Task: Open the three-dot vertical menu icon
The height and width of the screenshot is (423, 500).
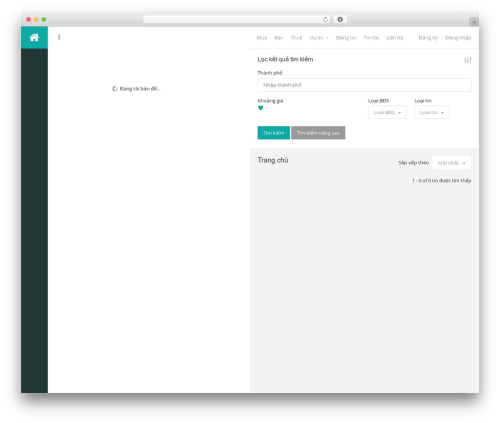Action: [59, 37]
